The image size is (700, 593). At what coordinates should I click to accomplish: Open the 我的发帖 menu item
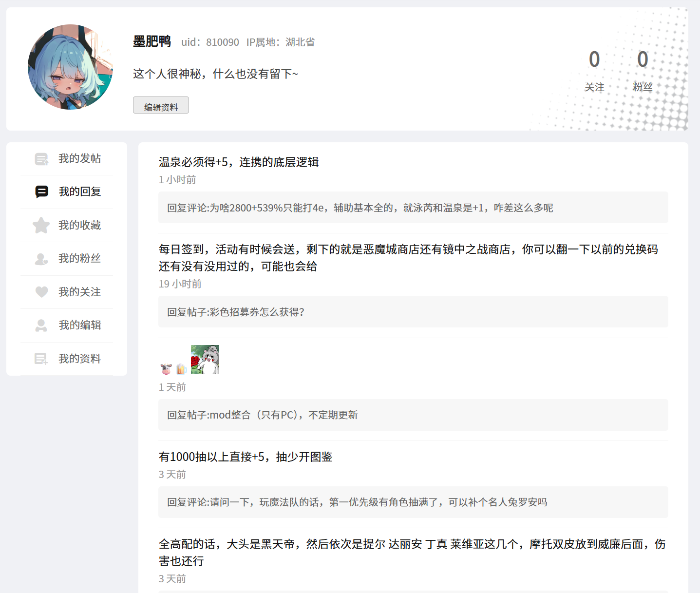79,159
